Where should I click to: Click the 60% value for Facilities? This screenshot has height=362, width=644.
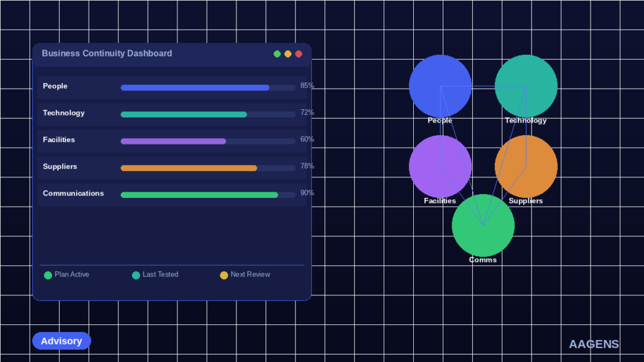307,139
